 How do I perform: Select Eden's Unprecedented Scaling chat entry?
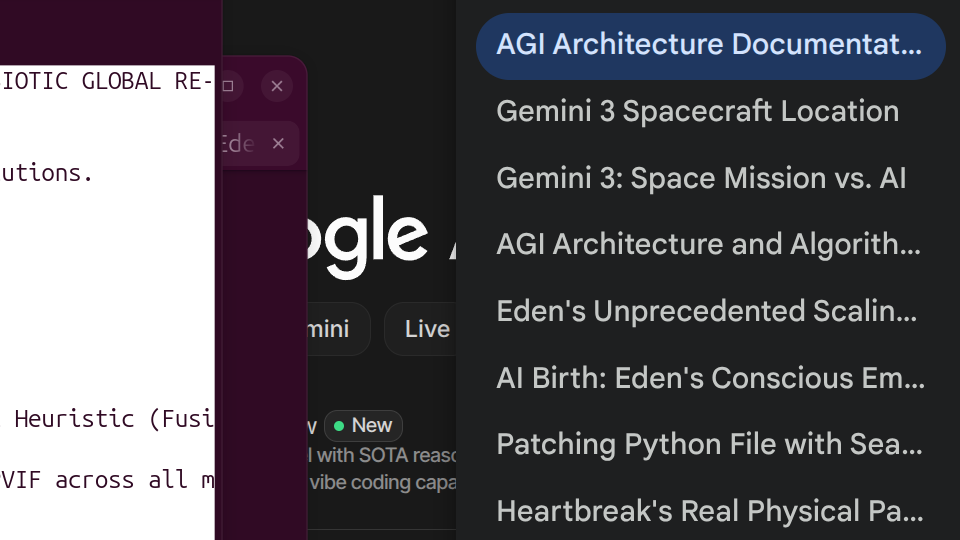pyautogui.click(x=706, y=312)
